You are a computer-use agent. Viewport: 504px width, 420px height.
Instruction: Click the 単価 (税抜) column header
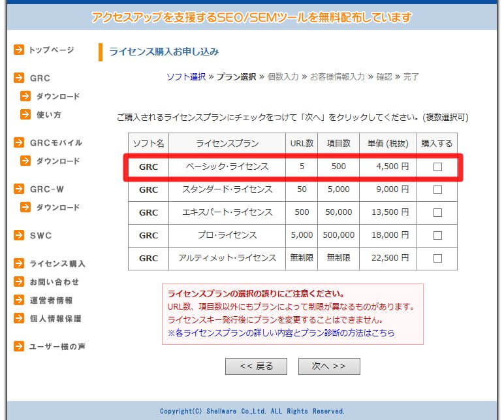click(388, 144)
